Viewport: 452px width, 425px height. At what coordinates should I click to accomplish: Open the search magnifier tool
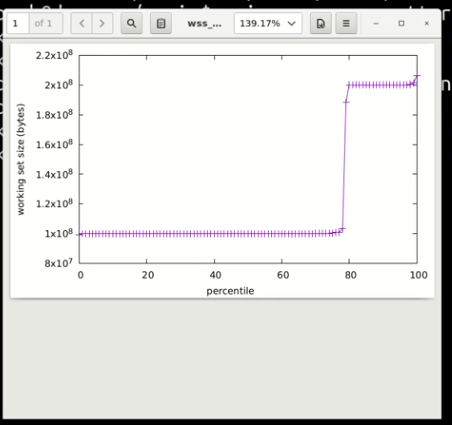(131, 23)
